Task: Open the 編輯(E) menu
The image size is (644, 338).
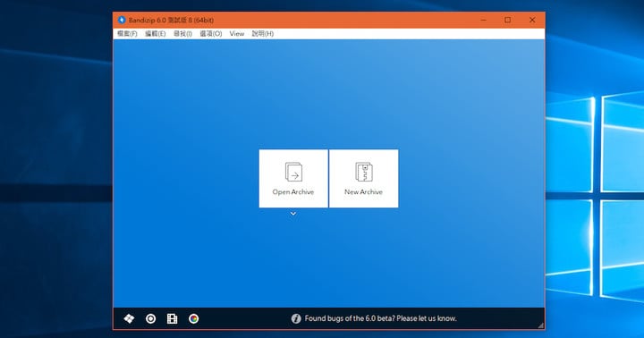Action: coord(156,34)
